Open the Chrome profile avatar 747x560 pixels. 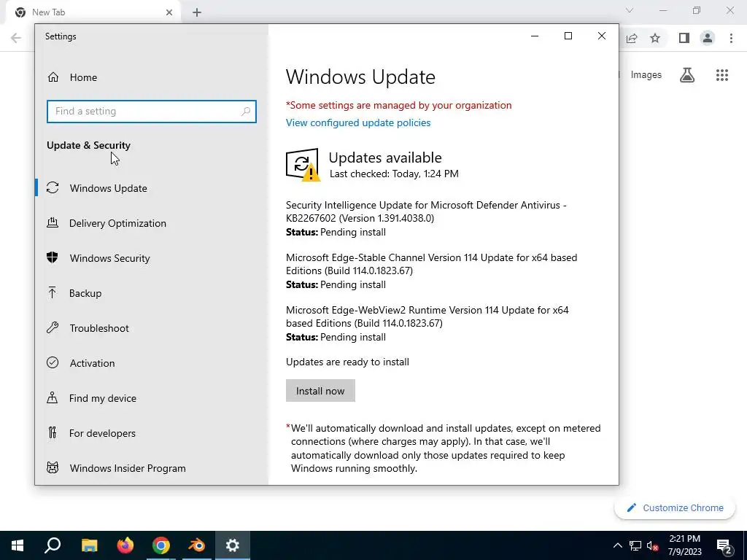708,38
